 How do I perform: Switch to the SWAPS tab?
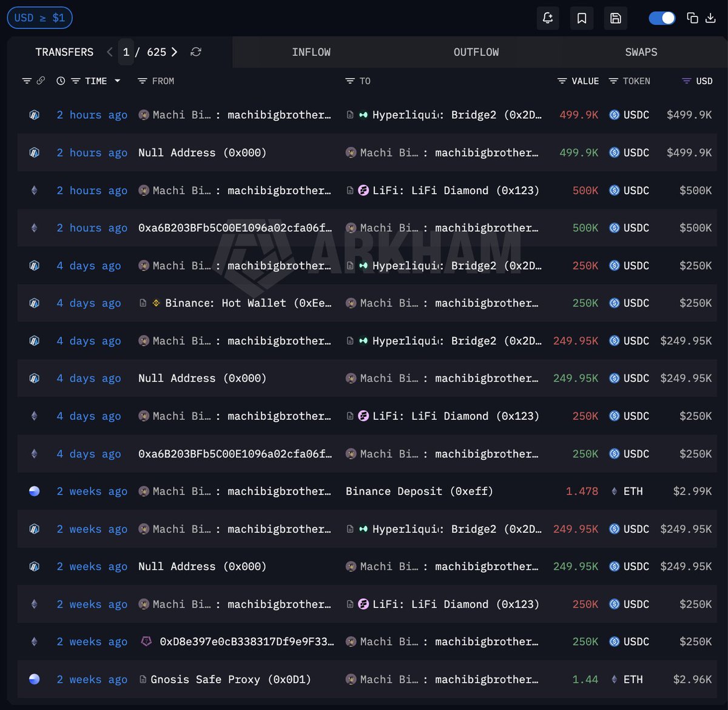tap(641, 52)
